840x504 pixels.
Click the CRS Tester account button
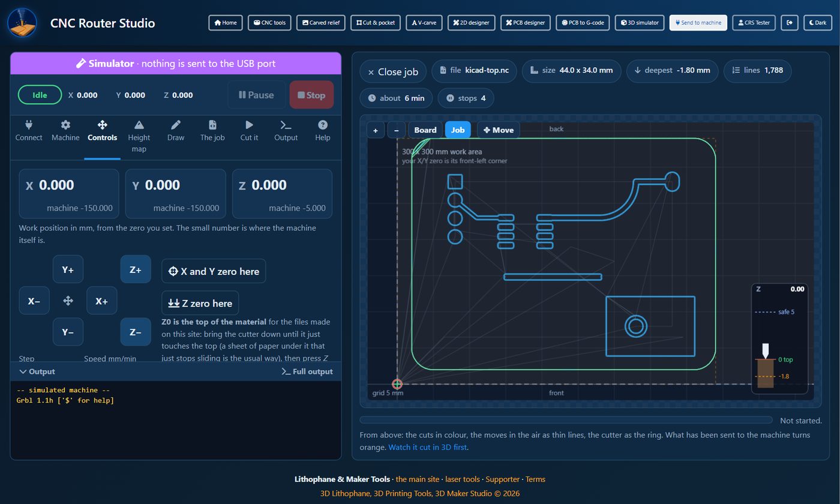click(x=754, y=23)
